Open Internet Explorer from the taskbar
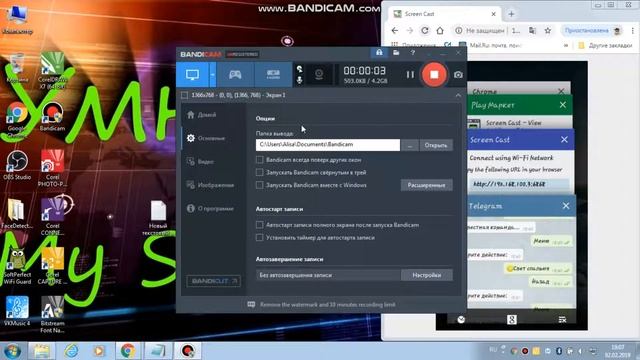 pyautogui.click(x=71, y=351)
